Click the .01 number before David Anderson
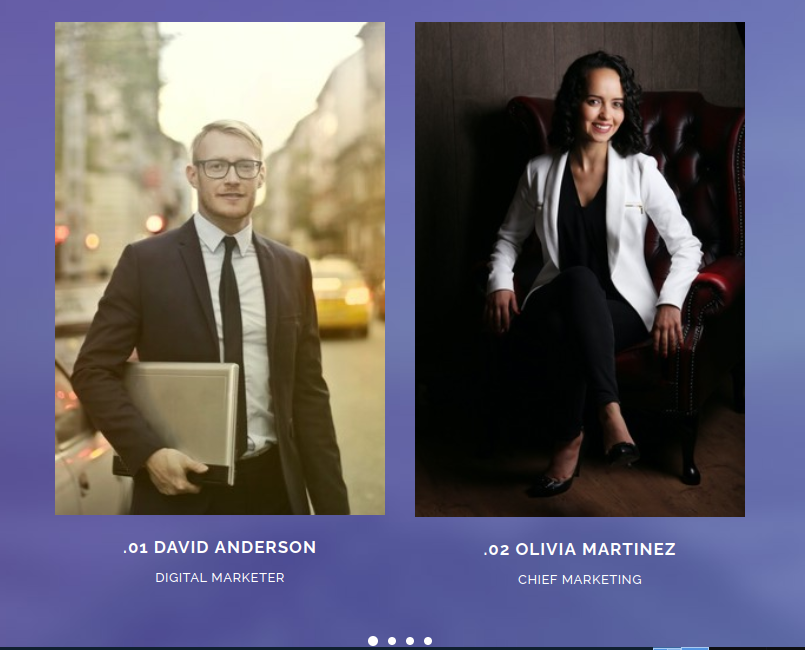This screenshot has height=650, width=805. pos(136,548)
